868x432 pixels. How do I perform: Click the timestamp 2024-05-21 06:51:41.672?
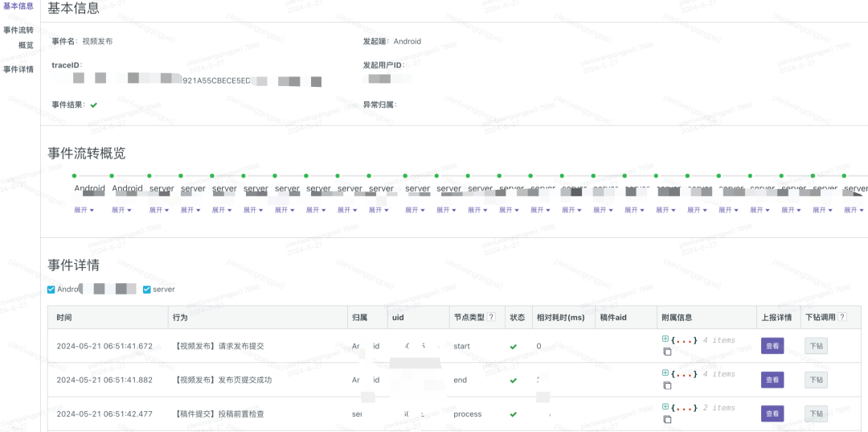pyautogui.click(x=104, y=346)
